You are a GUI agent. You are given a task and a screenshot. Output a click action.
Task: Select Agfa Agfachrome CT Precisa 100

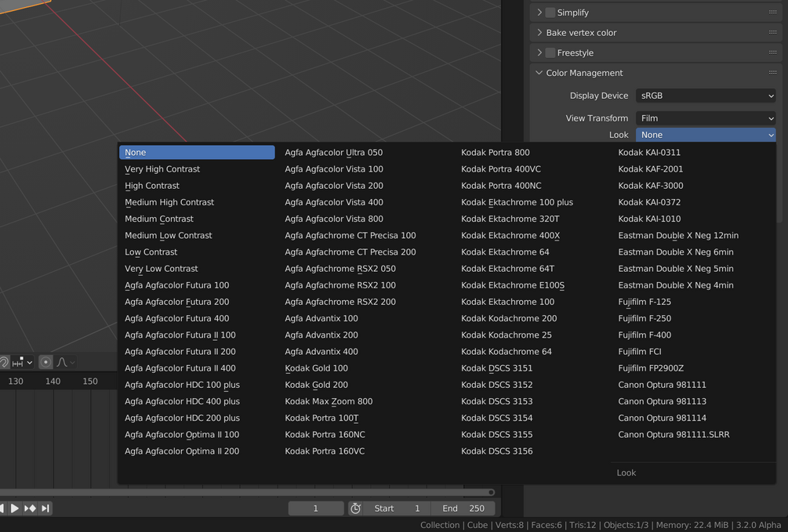point(350,235)
